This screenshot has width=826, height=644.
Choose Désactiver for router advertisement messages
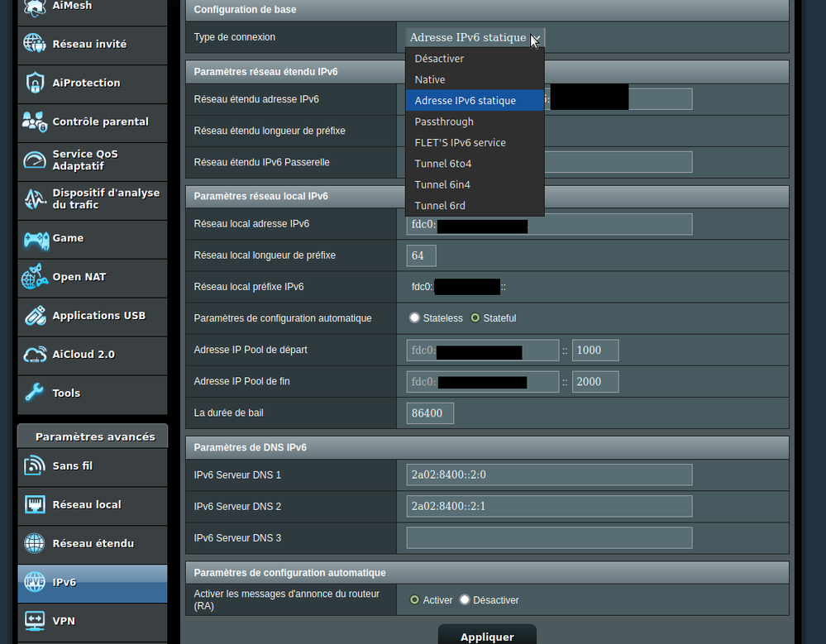click(x=465, y=600)
